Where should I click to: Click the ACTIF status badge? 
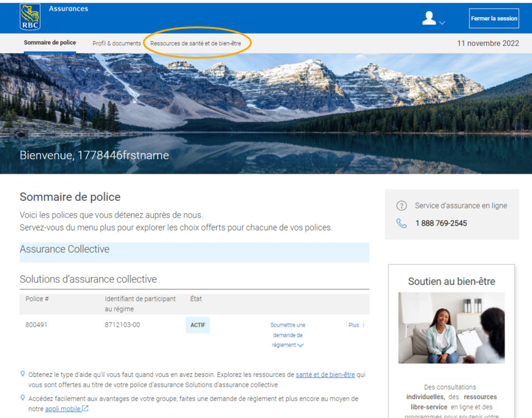(x=197, y=325)
